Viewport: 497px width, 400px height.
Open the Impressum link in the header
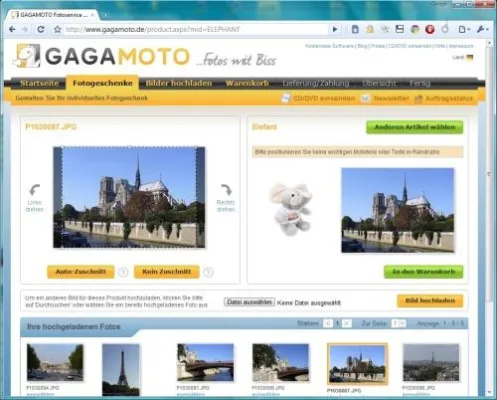pos(461,46)
